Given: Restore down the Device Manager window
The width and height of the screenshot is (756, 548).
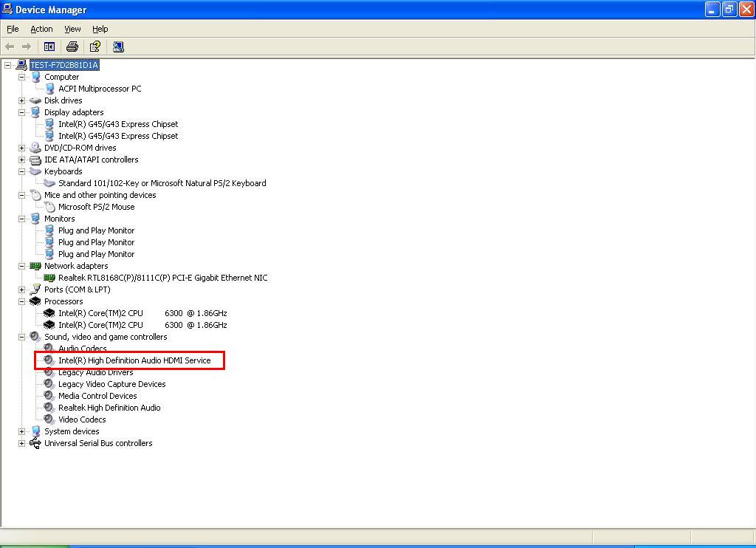Looking at the screenshot, I should pos(729,9).
